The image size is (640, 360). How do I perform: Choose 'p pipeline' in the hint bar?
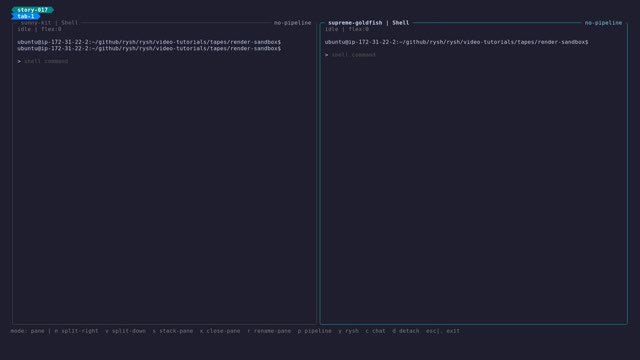tap(314, 331)
